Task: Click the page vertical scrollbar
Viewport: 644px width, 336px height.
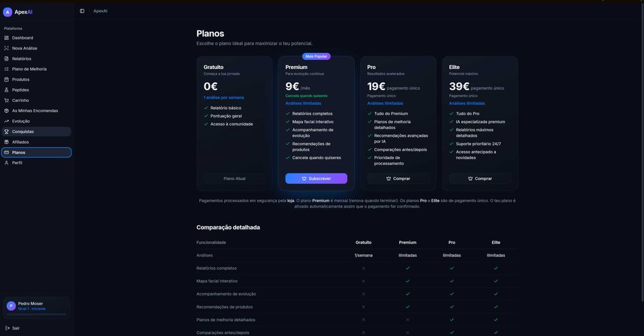Action: [x=642, y=152]
